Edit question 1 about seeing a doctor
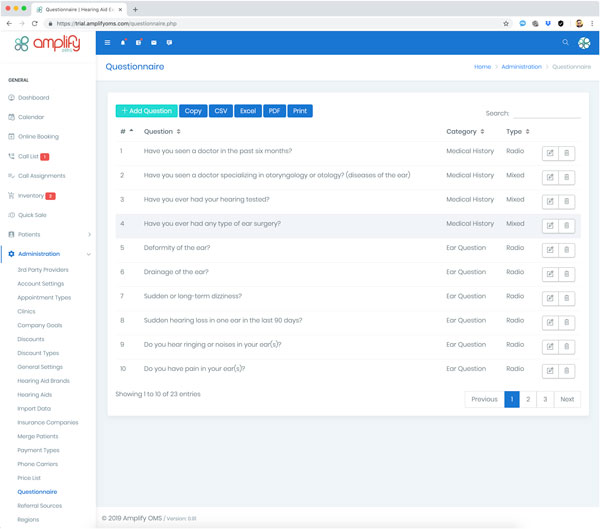The width and height of the screenshot is (600, 529). click(x=550, y=153)
